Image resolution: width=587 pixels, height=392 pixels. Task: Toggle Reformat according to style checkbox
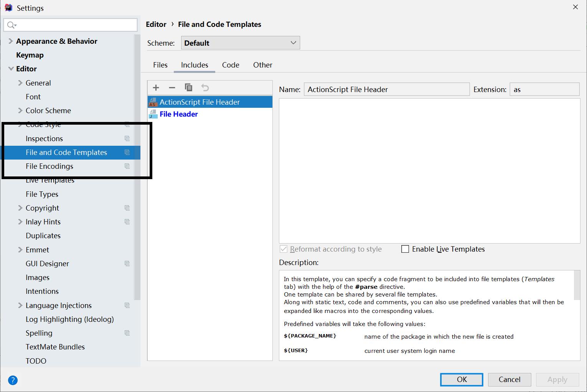tap(284, 249)
